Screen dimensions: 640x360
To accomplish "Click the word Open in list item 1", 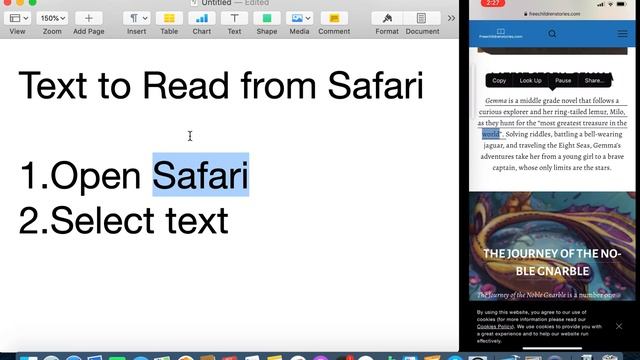I will (96, 176).
